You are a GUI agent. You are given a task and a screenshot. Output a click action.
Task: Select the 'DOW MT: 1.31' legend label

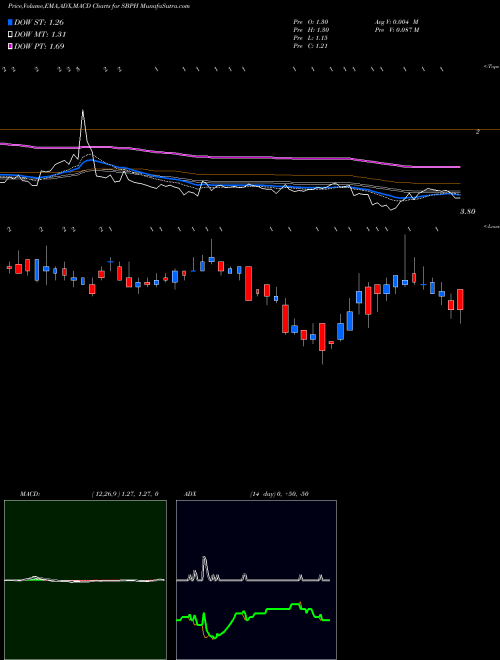tap(40, 34)
